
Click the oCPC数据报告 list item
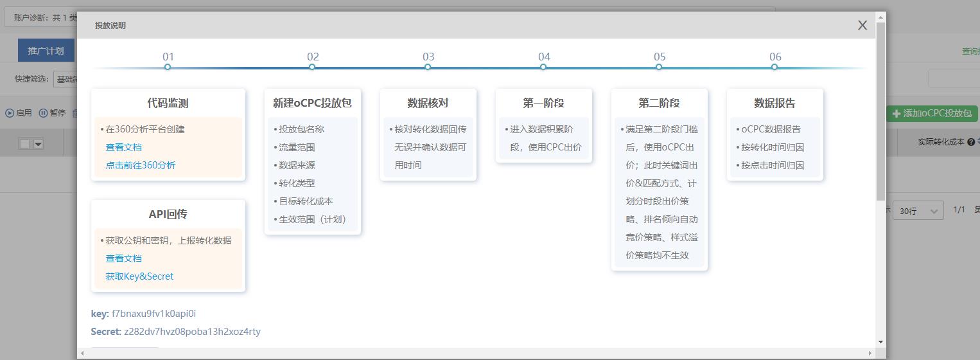(771, 129)
